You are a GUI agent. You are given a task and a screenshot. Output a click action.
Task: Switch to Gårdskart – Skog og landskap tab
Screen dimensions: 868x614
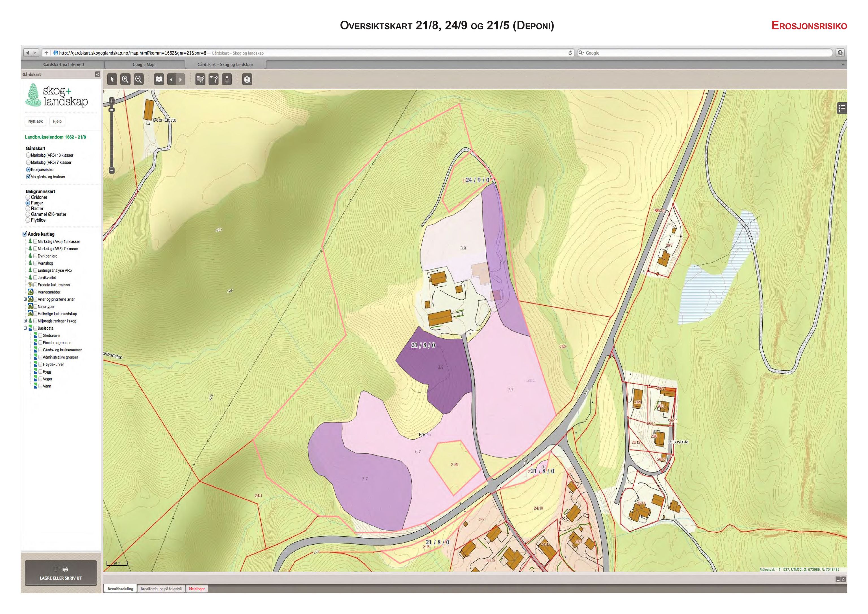tap(225, 65)
